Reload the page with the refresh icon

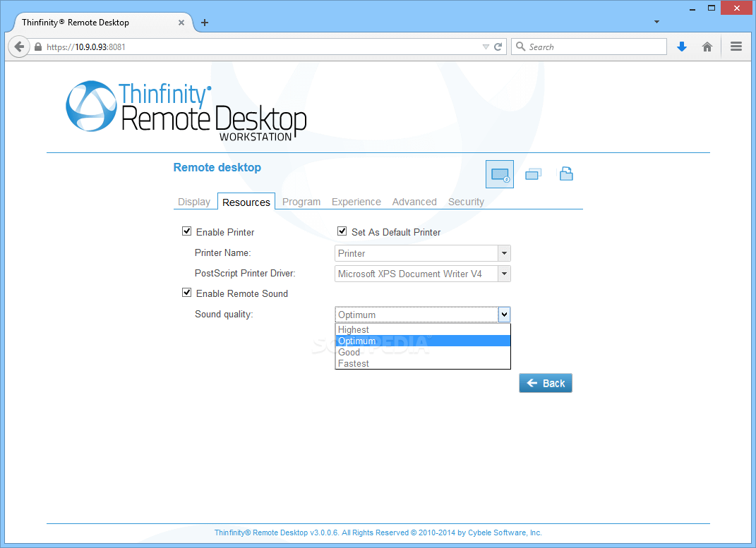tap(498, 47)
